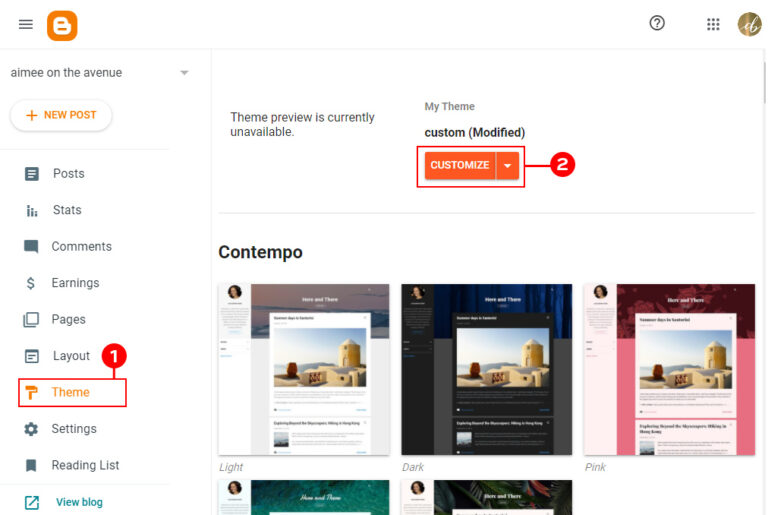This screenshot has height=515, width=768.
Task: Create a post with NEW POST button
Action: (61, 115)
